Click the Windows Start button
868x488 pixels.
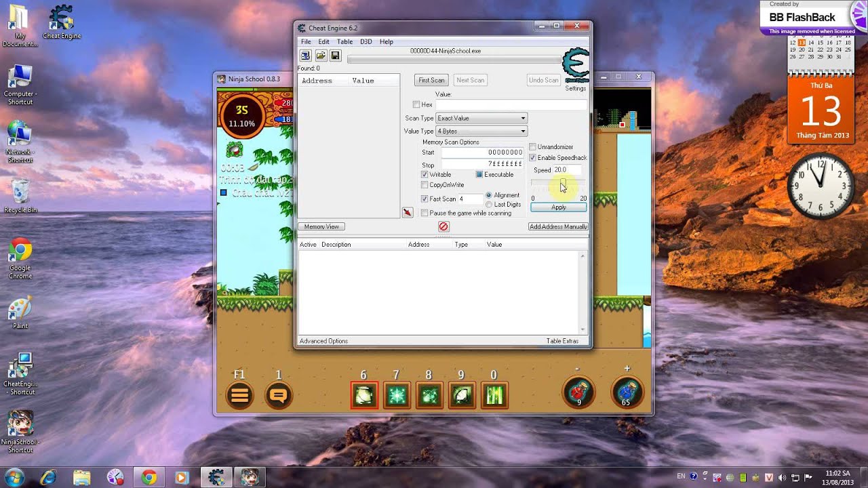click(14, 477)
